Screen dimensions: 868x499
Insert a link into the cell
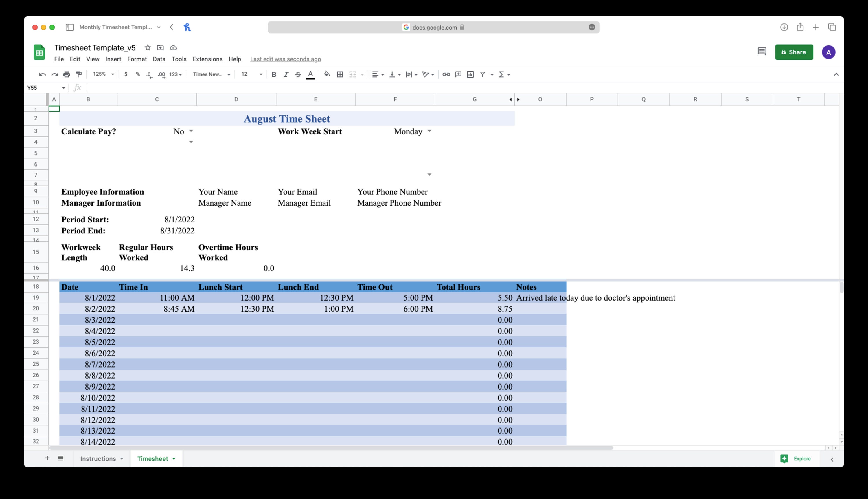(x=446, y=74)
